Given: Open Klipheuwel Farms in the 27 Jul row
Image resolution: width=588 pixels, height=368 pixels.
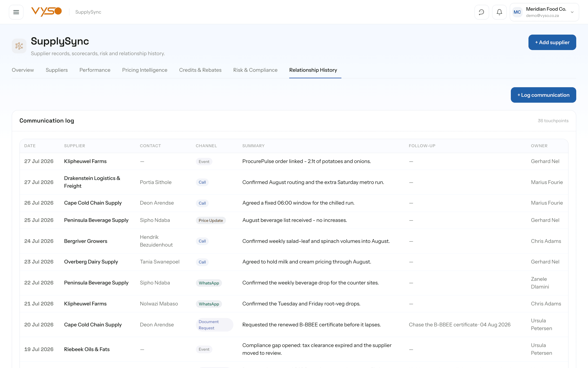Looking at the screenshot, I should click(85, 161).
